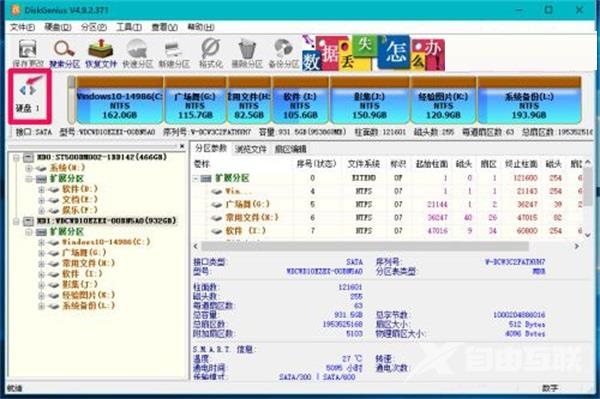Click the 起始柱面 column header
Screen dimensions: 600x399
click(x=431, y=164)
